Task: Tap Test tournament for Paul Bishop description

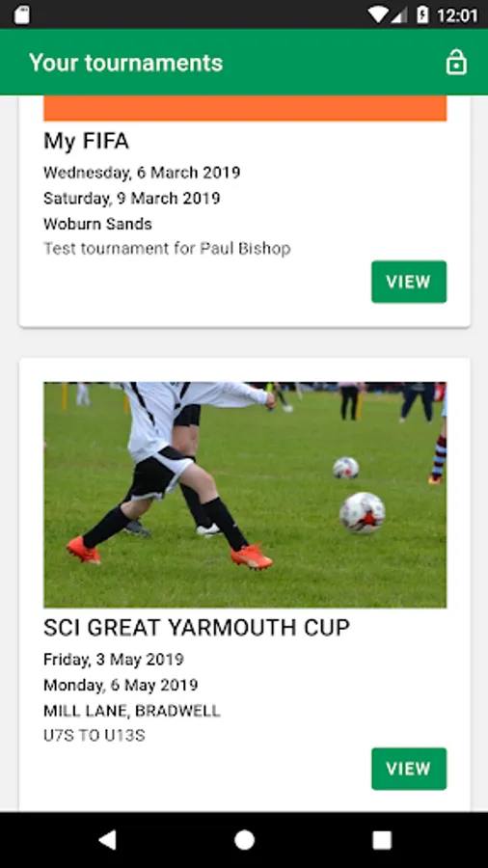Action: pos(167,249)
